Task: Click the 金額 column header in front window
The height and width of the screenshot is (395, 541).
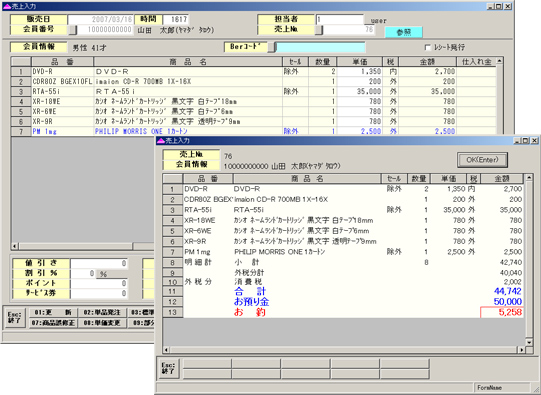Action: pyautogui.click(x=502, y=179)
